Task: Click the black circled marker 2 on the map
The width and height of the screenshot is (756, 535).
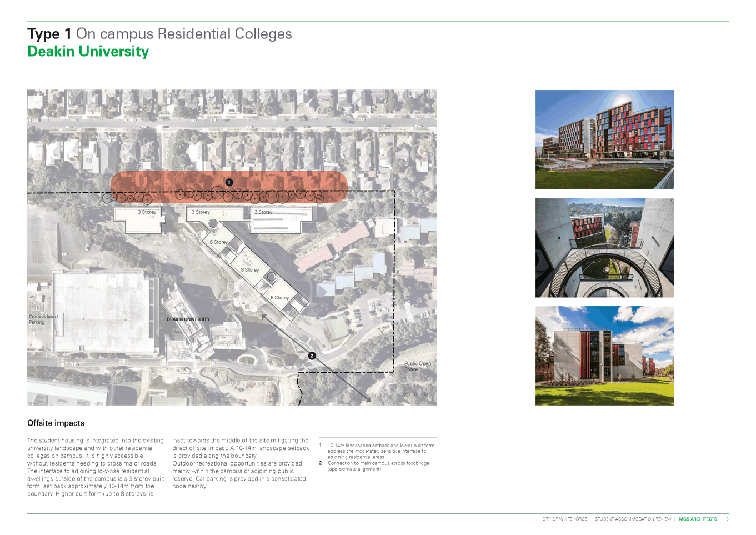Action: (x=312, y=356)
